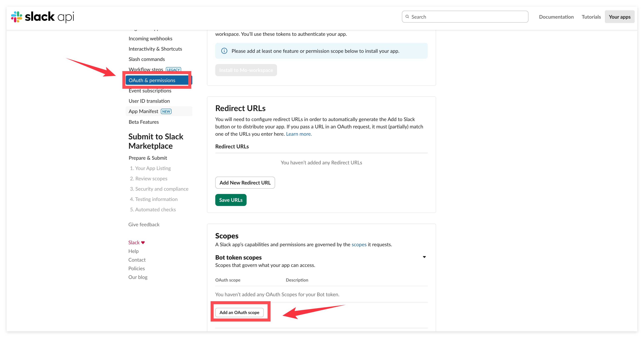The width and height of the screenshot is (644, 338).
Task: Open Event subscriptions in sidebar
Action: (150, 91)
